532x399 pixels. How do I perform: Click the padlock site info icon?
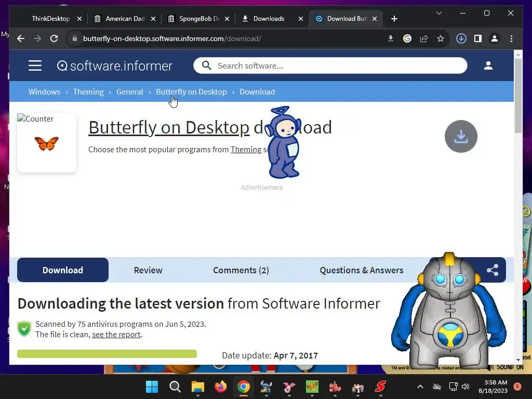coord(75,38)
